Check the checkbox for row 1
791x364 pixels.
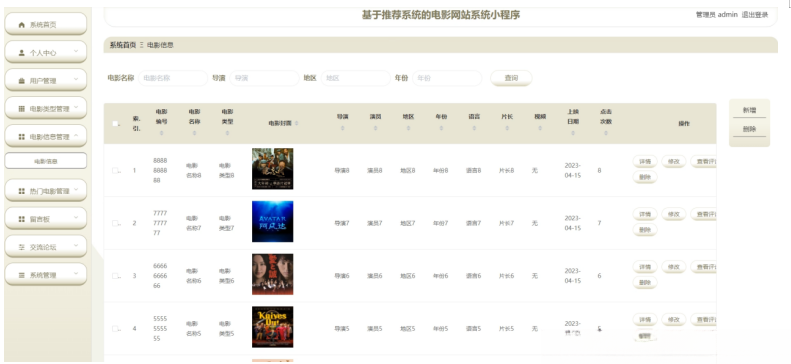click(115, 170)
